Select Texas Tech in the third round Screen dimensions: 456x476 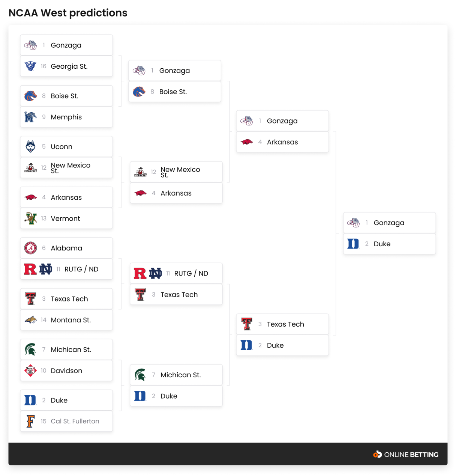coord(282,324)
